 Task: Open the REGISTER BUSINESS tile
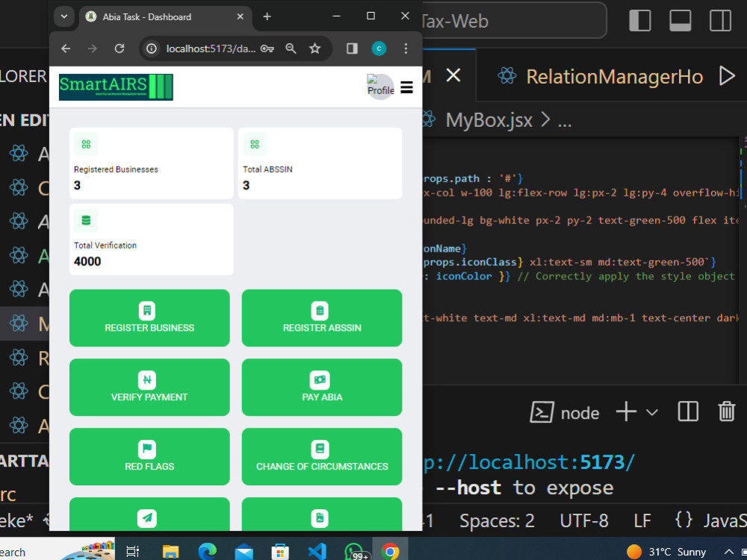coord(149,317)
